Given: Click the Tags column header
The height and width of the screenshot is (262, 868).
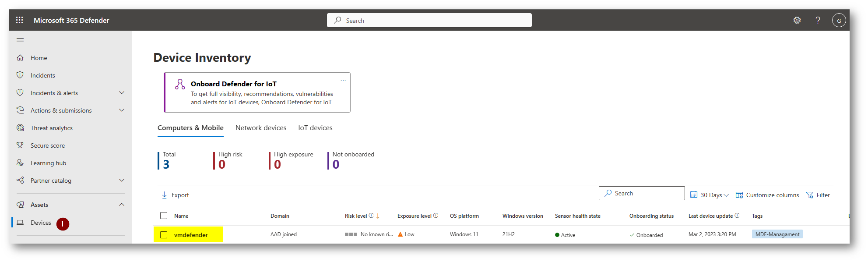Looking at the screenshot, I should pyautogui.click(x=757, y=216).
